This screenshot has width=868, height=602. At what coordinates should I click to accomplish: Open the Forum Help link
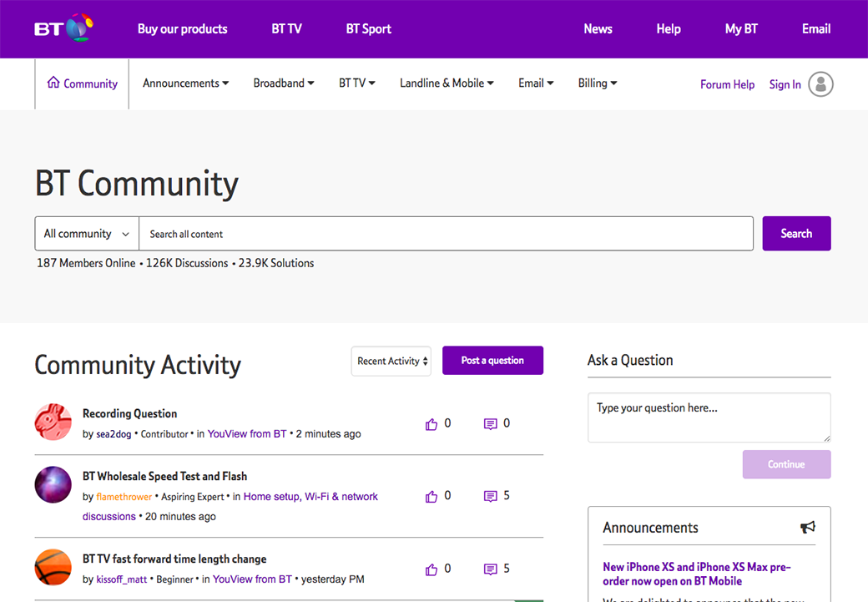click(727, 84)
